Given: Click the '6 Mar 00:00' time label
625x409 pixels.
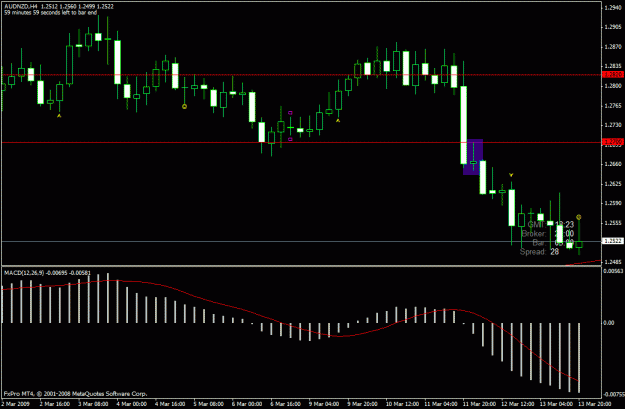Looking at the screenshot, I should [x=247, y=404].
